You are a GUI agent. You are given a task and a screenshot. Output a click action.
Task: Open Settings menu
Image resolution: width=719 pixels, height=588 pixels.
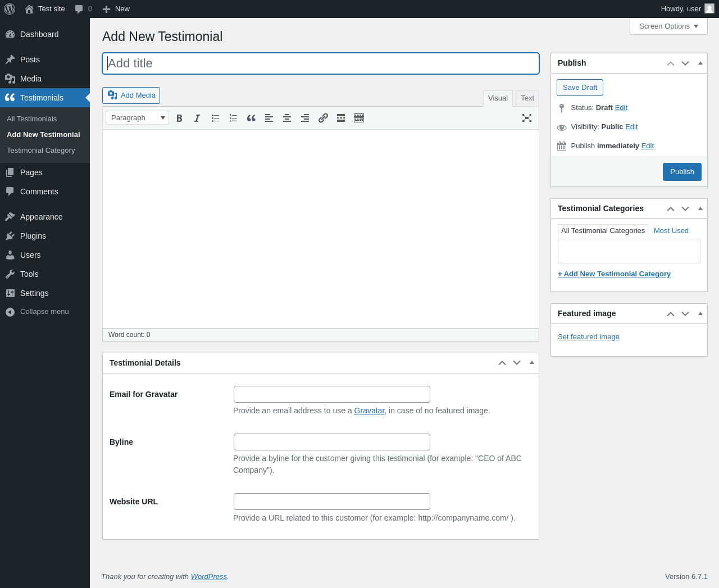click(45, 293)
